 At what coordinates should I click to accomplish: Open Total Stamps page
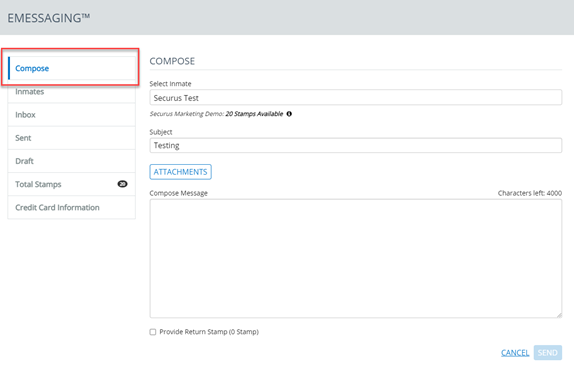72,184
